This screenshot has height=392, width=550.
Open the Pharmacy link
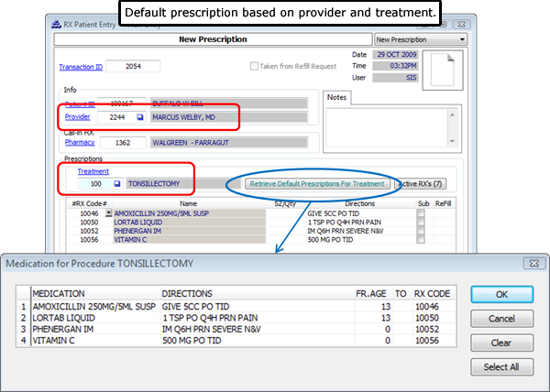[79, 143]
